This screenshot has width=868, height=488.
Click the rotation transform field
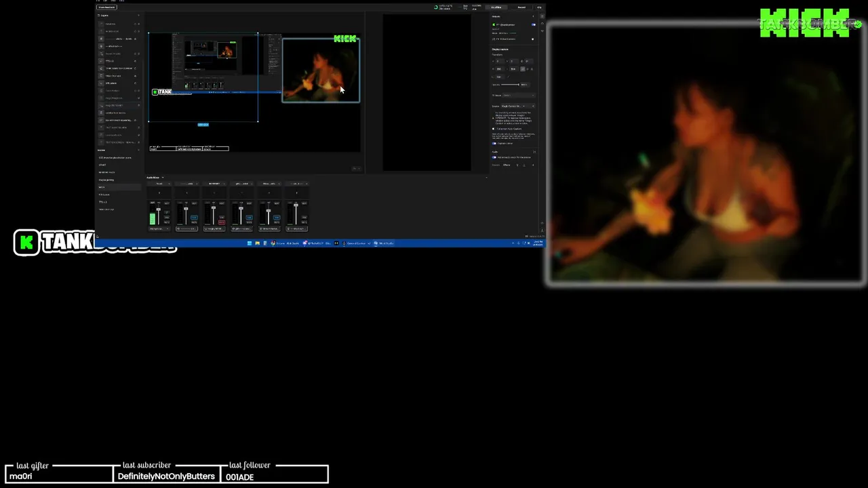529,61
